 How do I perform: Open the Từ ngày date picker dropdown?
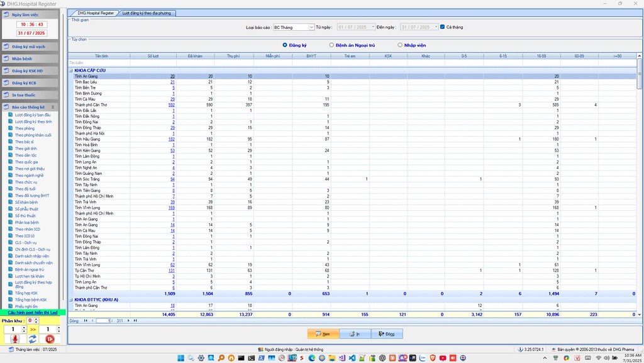click(373, 27)
